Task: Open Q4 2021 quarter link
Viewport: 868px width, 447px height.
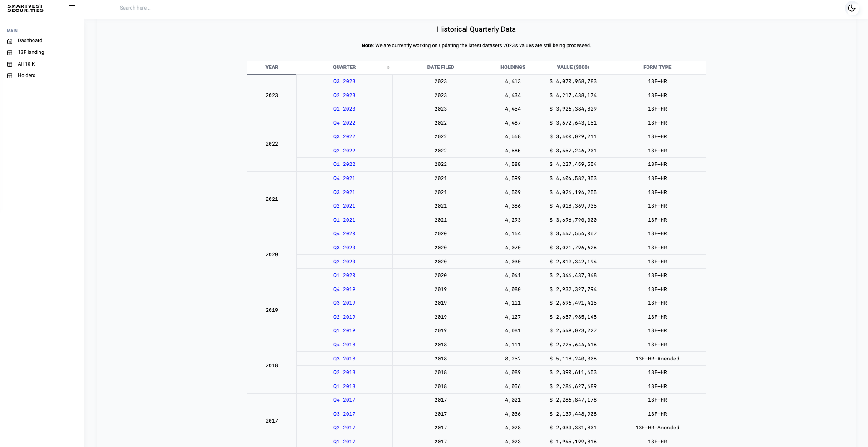Action: [344, 179]
